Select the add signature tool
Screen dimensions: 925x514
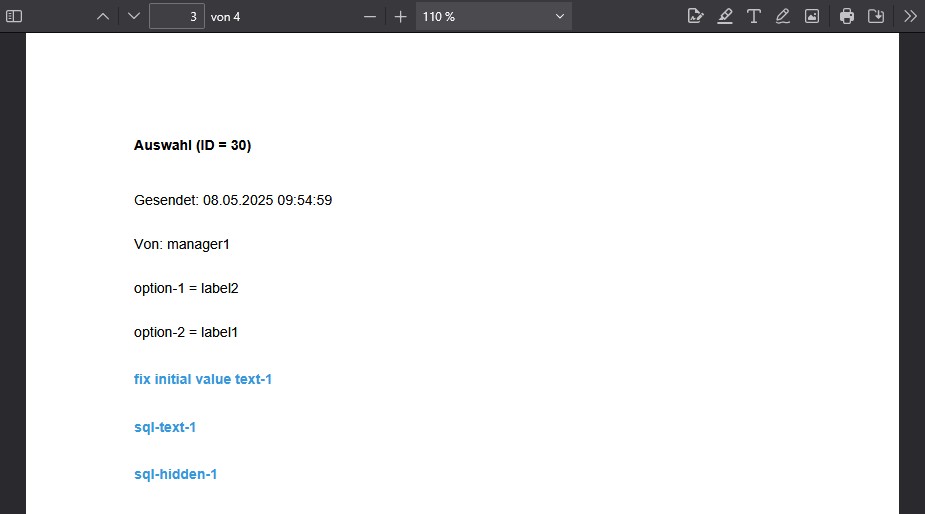[x=695, y=16]
